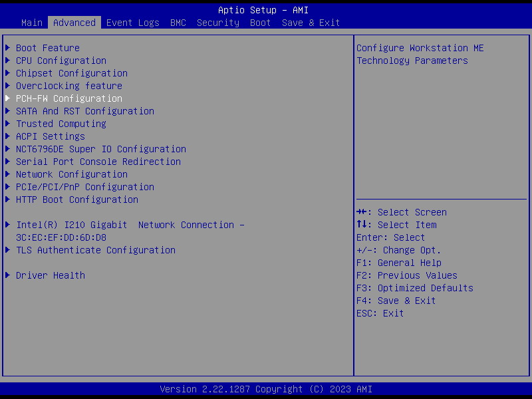Image resolution: width=532 pixels, height=399 pixels.
Task: Click the Enter: Select hint
Action: (390, 237)
